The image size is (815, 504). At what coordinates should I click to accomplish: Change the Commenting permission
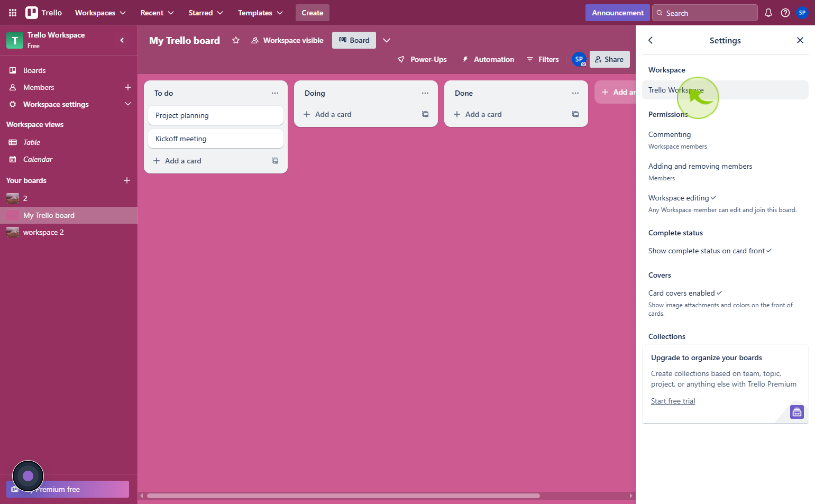point(725,140)
